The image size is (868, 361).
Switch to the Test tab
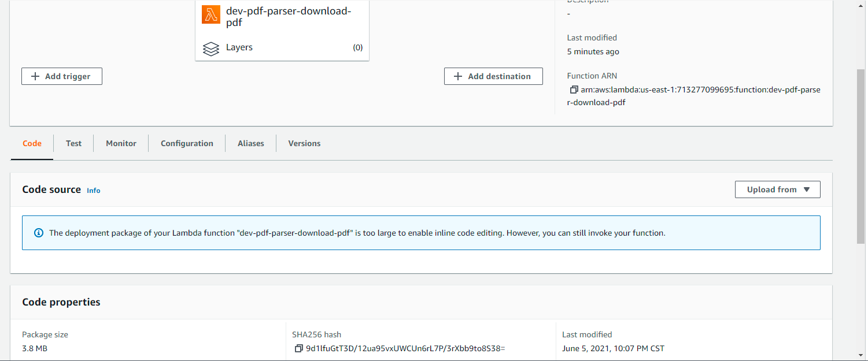click(x=73, y=143)
